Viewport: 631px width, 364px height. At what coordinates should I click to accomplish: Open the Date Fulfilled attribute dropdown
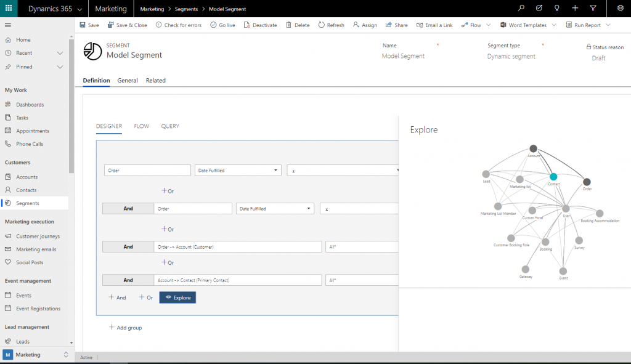tap(238, 170)
